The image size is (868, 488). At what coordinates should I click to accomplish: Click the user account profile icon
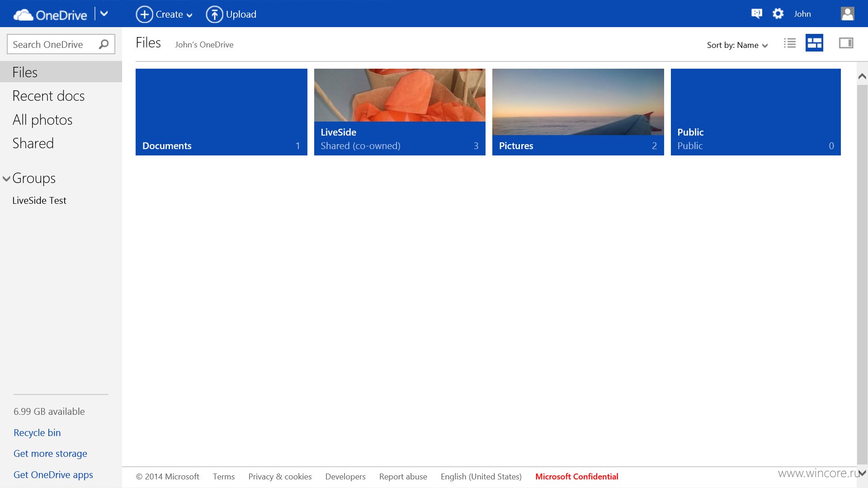(x=847, y=13)
